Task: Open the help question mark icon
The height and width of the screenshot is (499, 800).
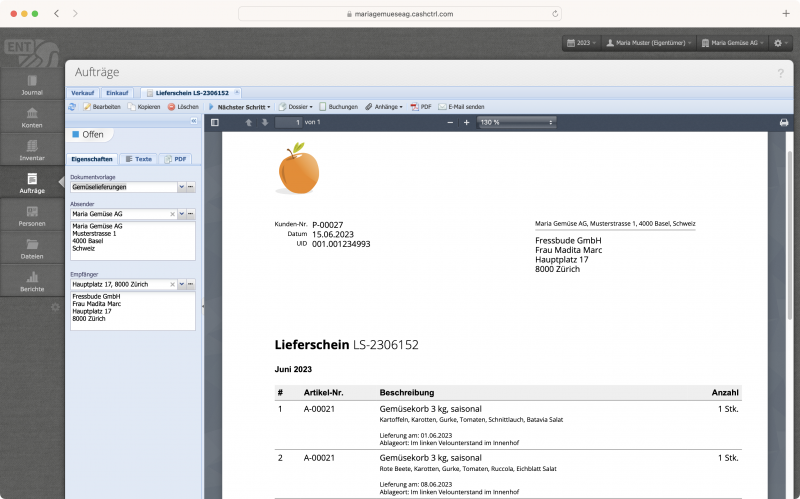Action: click(x=780, y=73)
